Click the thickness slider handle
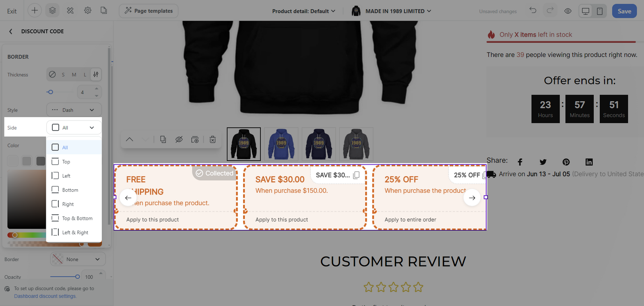 click(50, 92)
